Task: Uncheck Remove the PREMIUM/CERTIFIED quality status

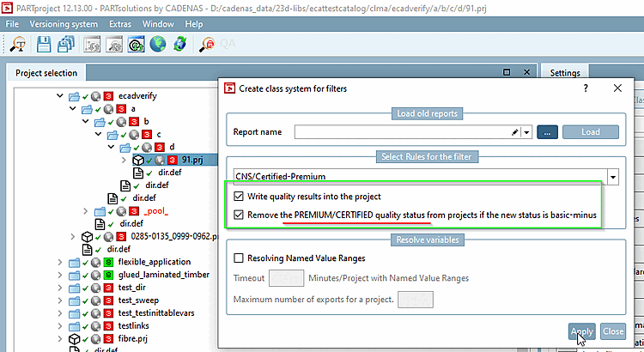Action: [x=238, y=215]
